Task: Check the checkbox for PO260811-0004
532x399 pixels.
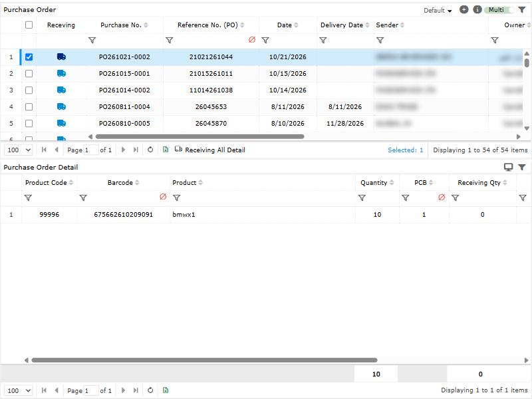Action: (29, 106)
